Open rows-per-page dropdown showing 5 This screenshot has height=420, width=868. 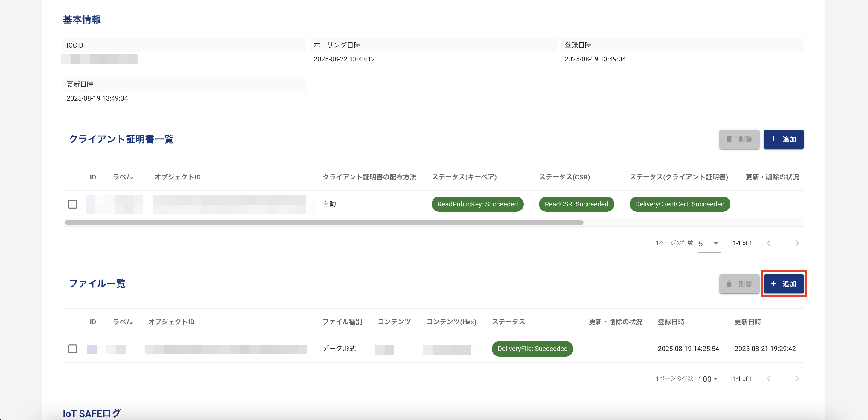709,244
